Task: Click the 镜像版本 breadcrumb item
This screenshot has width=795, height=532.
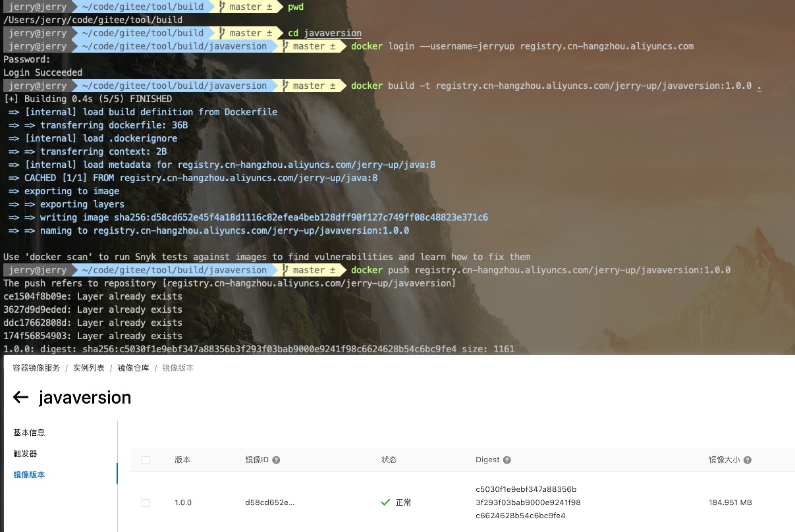Action: click(178, 368)
